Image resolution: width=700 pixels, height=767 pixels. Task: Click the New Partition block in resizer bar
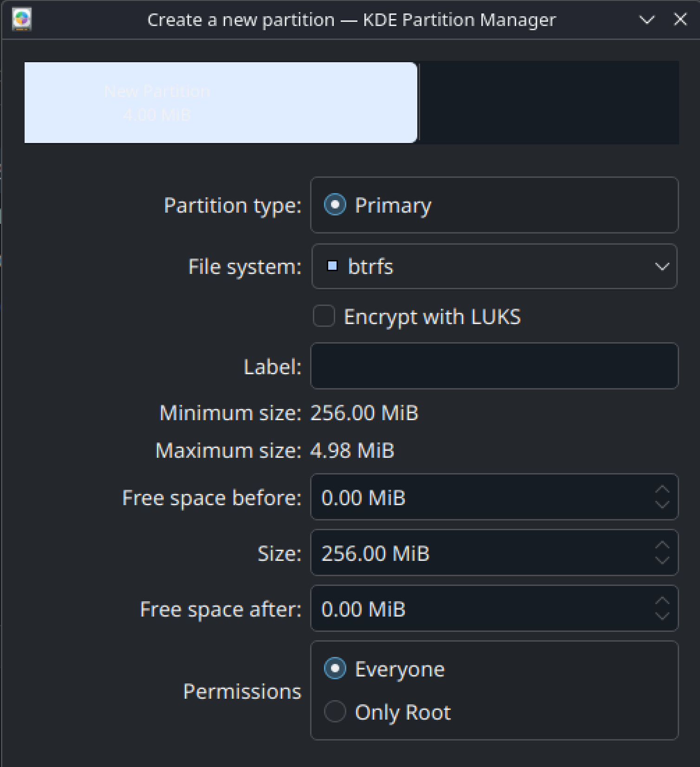coord(220,103)
